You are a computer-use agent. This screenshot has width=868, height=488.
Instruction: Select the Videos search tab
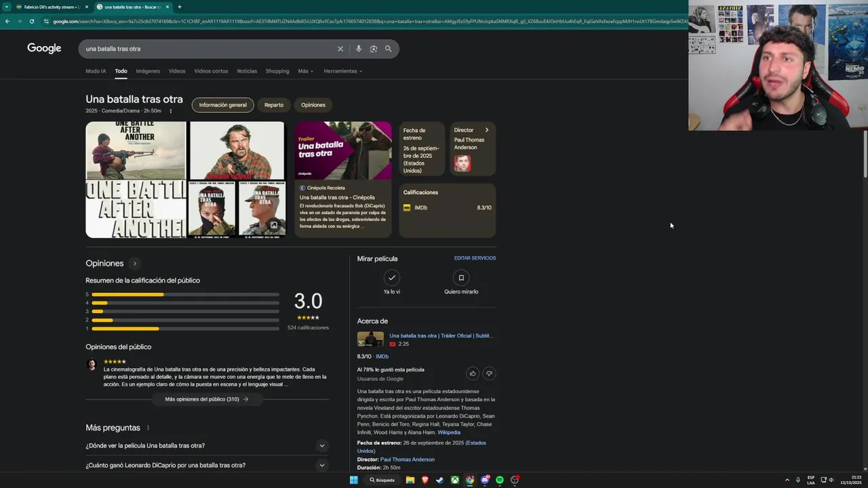pyautogui.click(x=177, y=71)
